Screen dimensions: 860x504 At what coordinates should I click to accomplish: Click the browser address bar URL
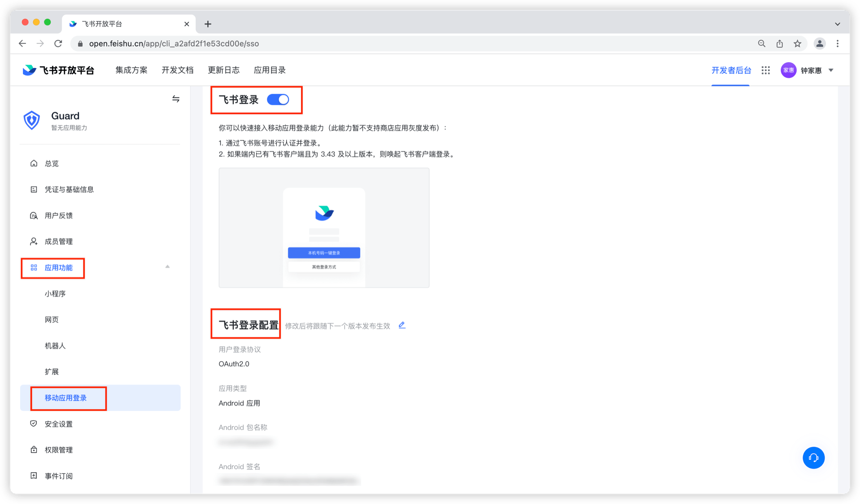pyautogui.click(x=174, y=43)
